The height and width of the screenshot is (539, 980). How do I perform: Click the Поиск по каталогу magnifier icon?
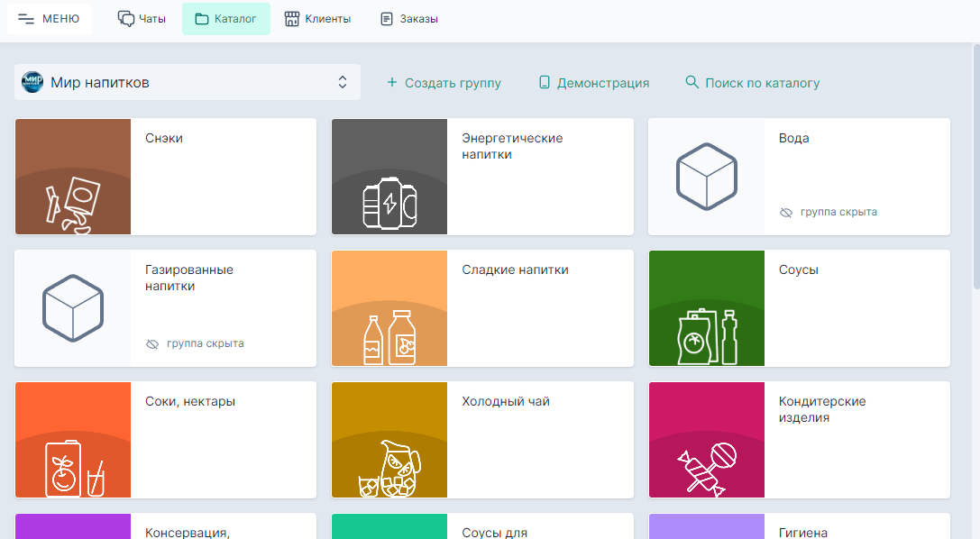pyautogui.click(x=691, y=82)
